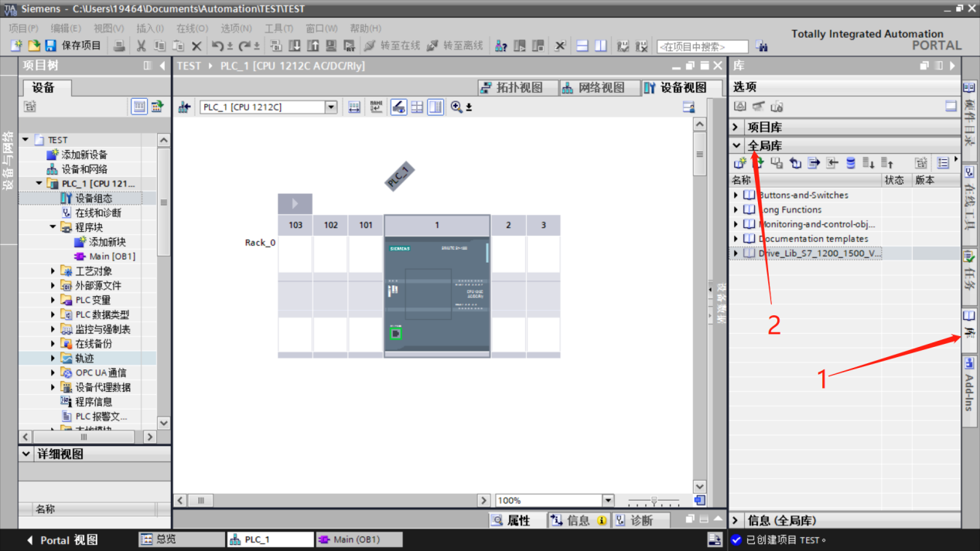Open the 项目(P) menu

point(23,28)
